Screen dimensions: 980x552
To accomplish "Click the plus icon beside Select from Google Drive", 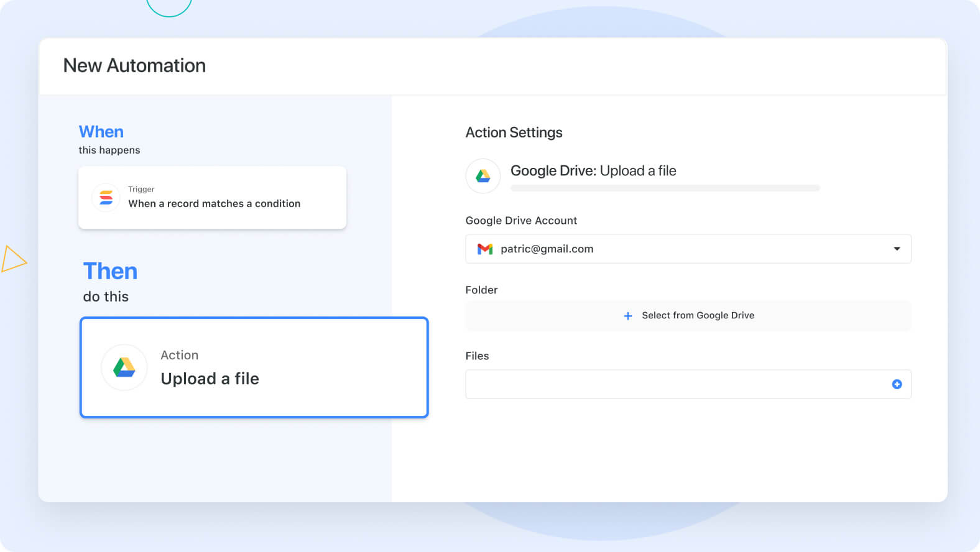I will [x=628, y=316].
